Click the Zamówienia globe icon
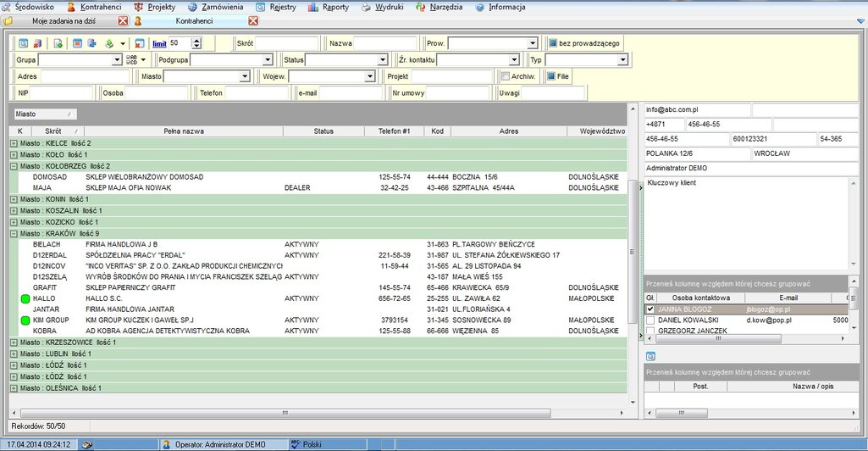The width and height of the screenshot is (868, 451). point(192,7)
